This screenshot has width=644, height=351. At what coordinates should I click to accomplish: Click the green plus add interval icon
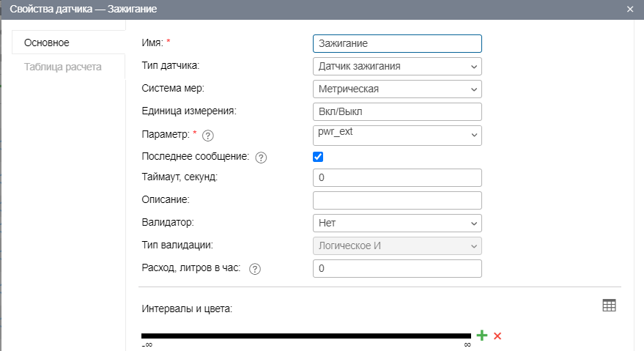coord(481,336)
